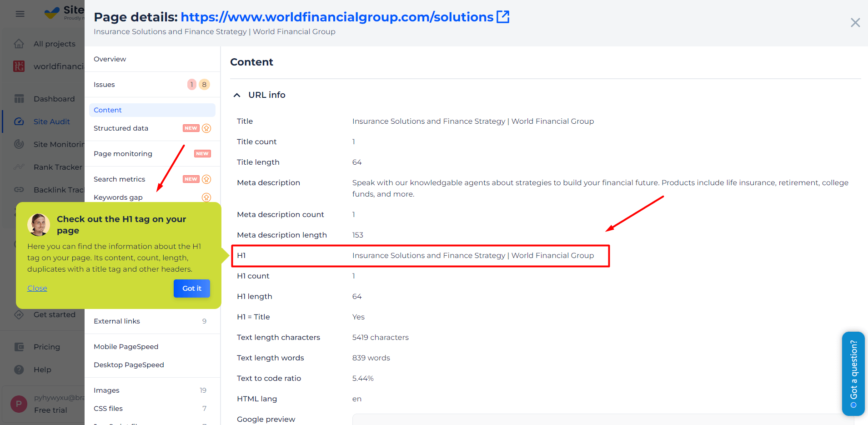Open Pricing in sidebar
This screenshot has height=425, width=868.
pyautogui.click(x=47, y=347)
